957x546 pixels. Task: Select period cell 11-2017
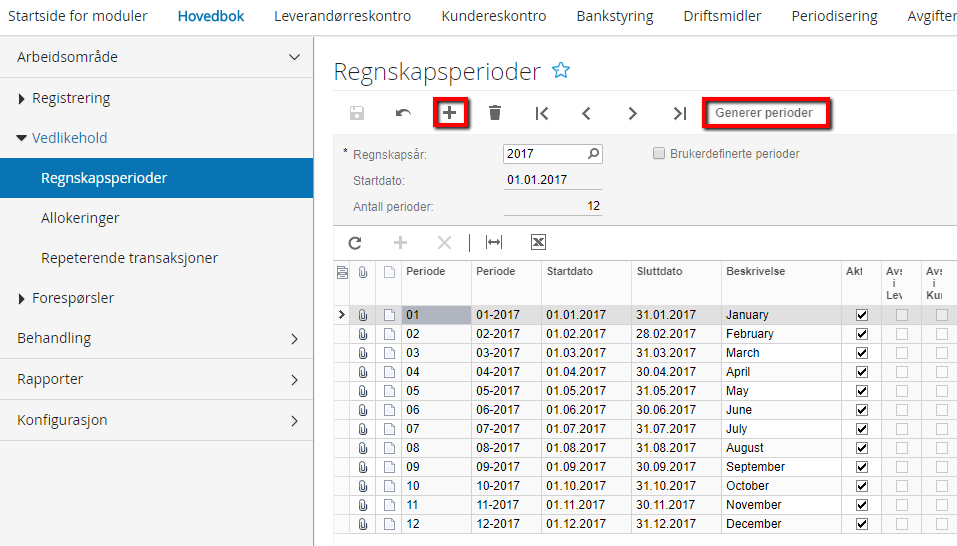pos(506,505)
